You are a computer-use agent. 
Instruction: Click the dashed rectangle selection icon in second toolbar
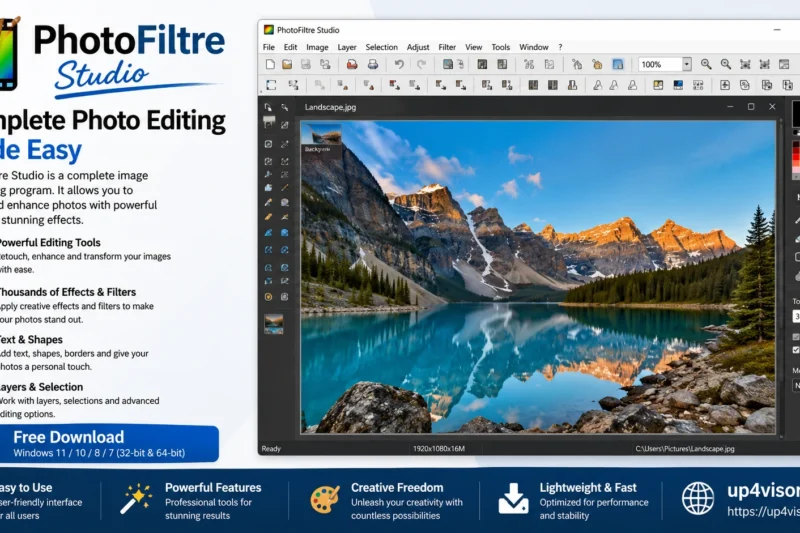(x=271, y=85)
